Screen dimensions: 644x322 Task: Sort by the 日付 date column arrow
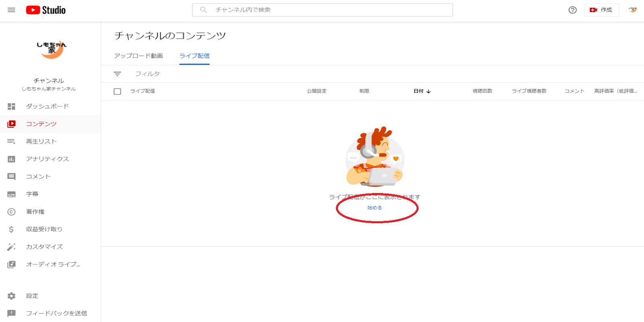click(428, 91)
